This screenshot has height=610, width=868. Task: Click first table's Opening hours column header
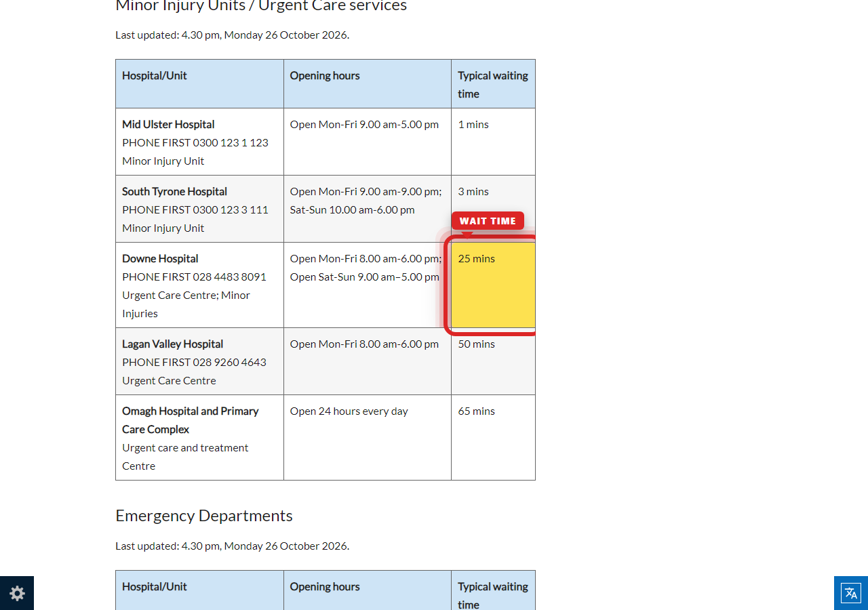point(368,84)
